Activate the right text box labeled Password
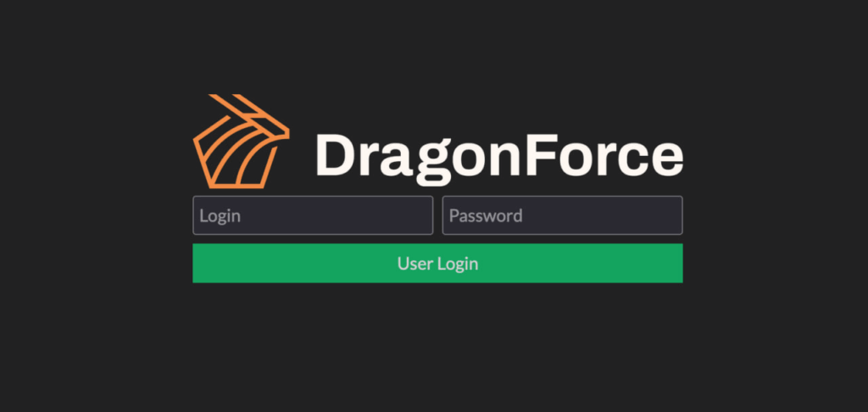This screenshot has height=412, width=868. point(563,215)
